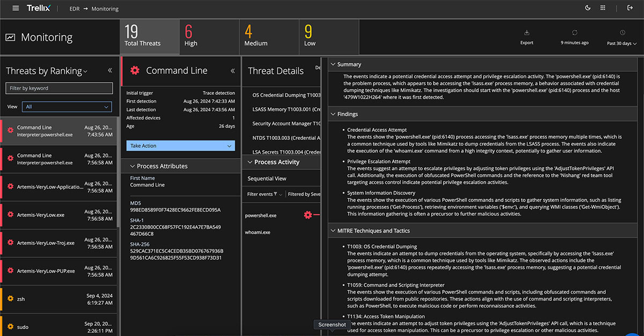The image size is (644, 336).
Task: Collapse the Summary section
Action: (x=333, y=64)
